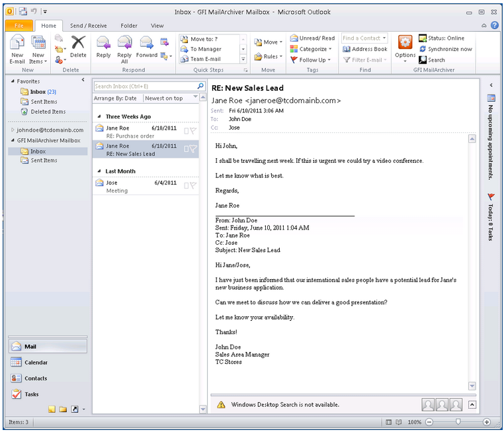The width and height of the screenshot is (504, 432).
Task: Click Status: Online indicator
Action: click(x=441, y=38)
